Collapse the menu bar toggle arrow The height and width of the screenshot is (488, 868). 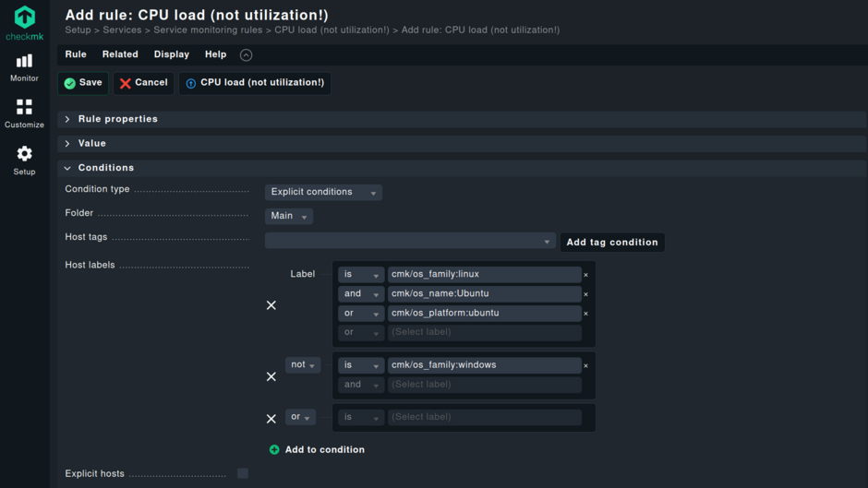(x=246, y=55)
